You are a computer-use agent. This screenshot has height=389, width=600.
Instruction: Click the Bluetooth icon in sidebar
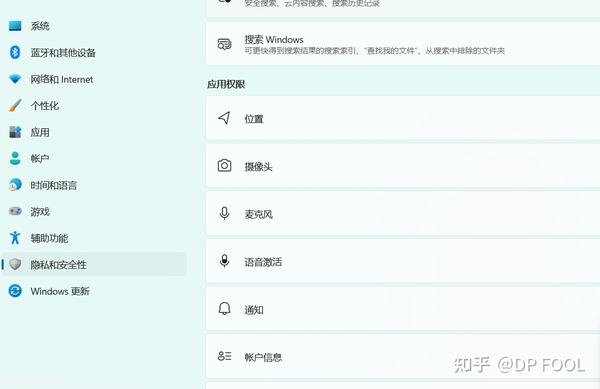(x=15, y=52)
